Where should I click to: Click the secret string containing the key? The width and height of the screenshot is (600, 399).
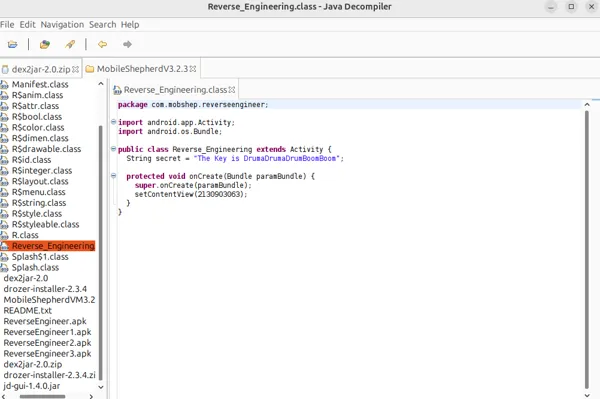[267, 158]
